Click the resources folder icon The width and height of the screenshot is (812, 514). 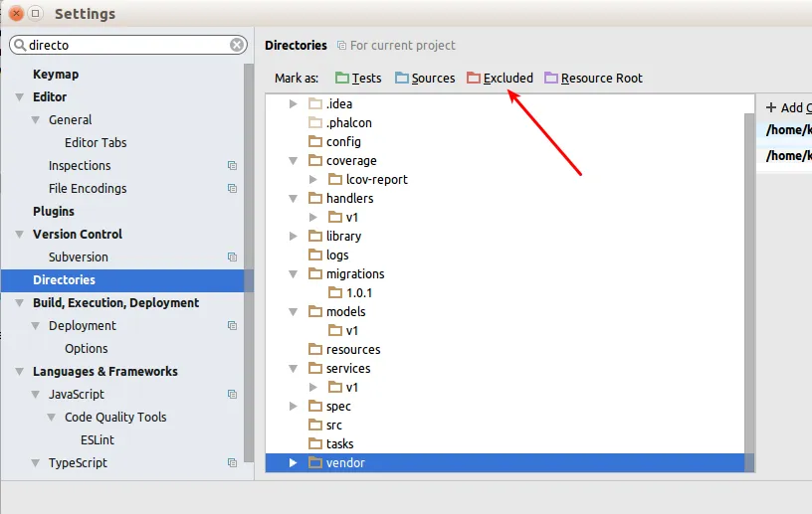pos(315,349)
